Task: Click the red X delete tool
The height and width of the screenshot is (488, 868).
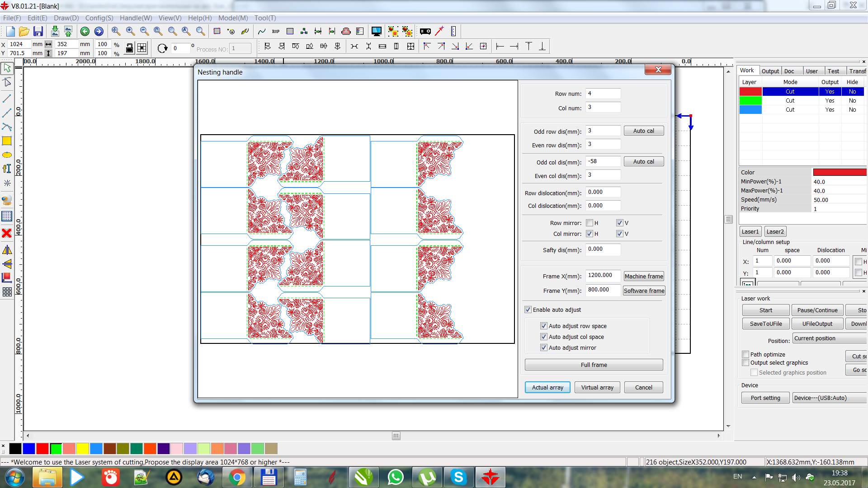Action: [7, 233]
